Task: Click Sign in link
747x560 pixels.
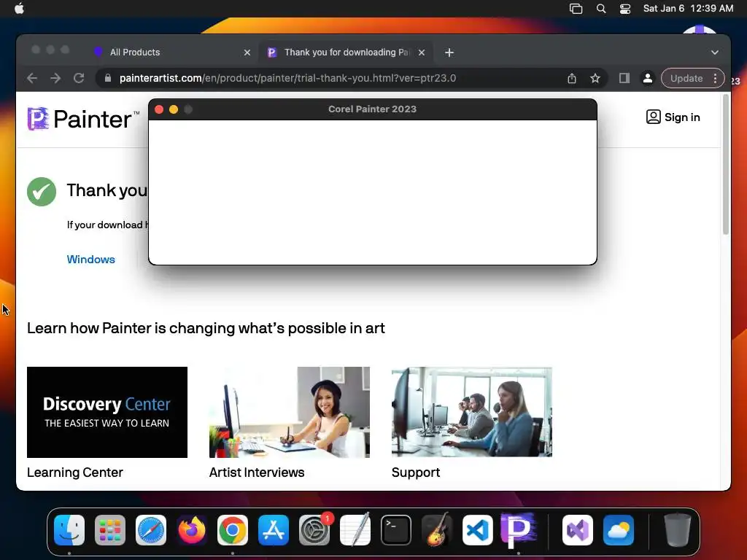Action: tap(673, 117)
